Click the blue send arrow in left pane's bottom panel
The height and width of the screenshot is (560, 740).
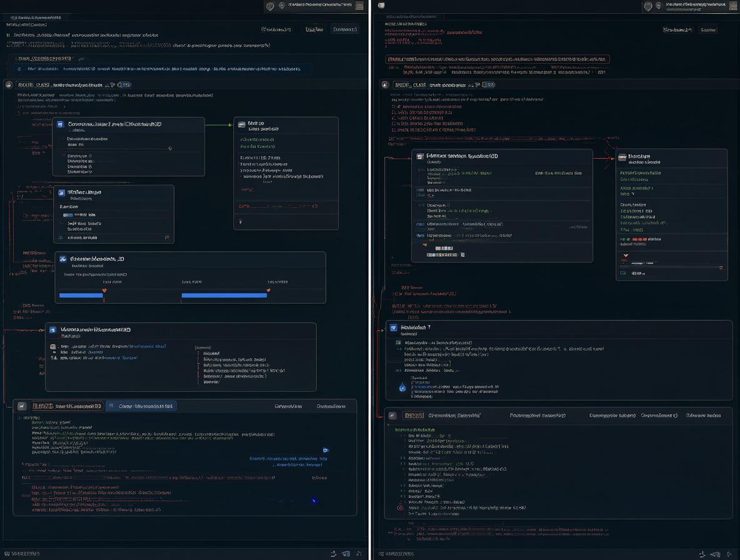coord(326,450)
